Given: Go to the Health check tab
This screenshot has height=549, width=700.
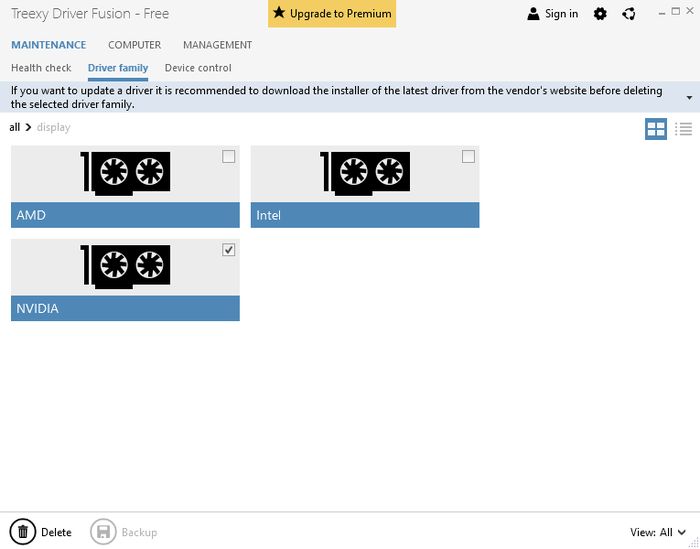Looking at the screenshot, I should click(41, 68).
